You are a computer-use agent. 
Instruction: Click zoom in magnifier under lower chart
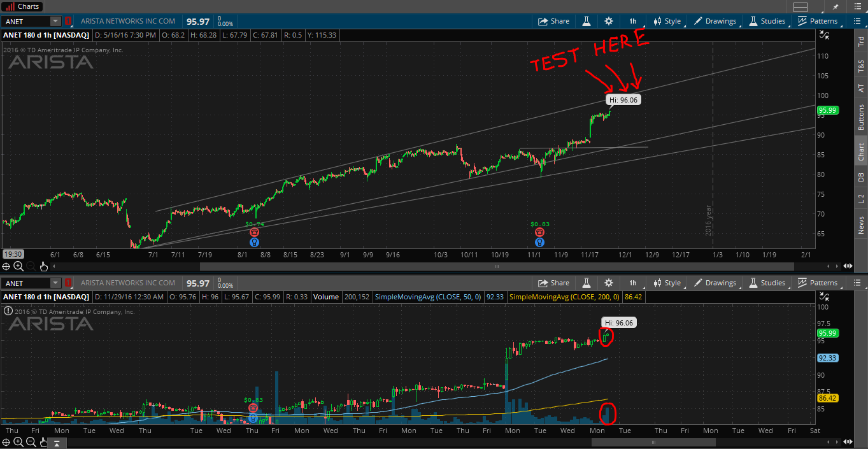(18, 442)
